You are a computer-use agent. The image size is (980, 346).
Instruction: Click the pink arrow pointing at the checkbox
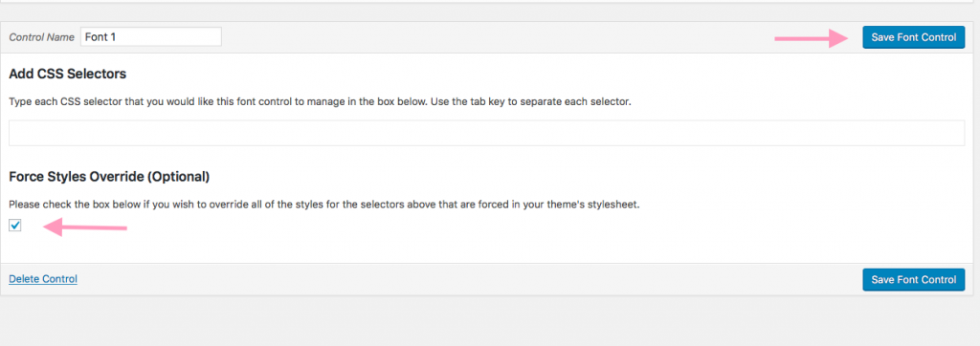click(x=85, y=227)
